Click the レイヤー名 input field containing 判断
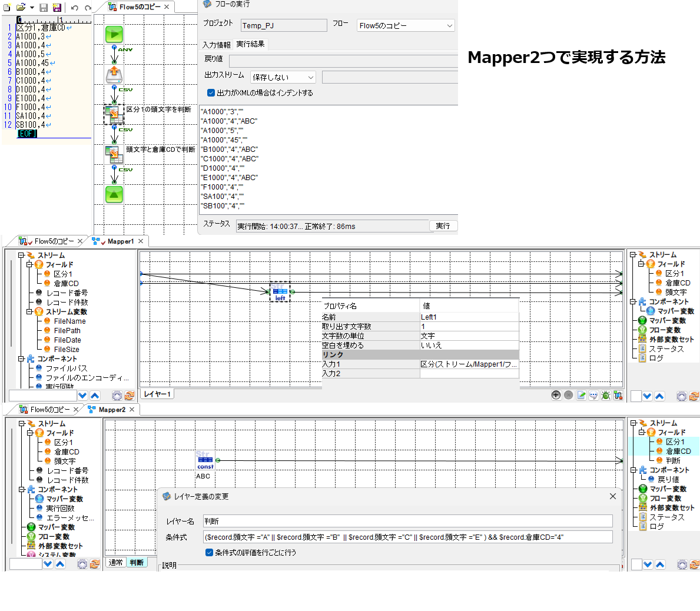Viewport: 700px width, 611px height. (x=407, y=521)
